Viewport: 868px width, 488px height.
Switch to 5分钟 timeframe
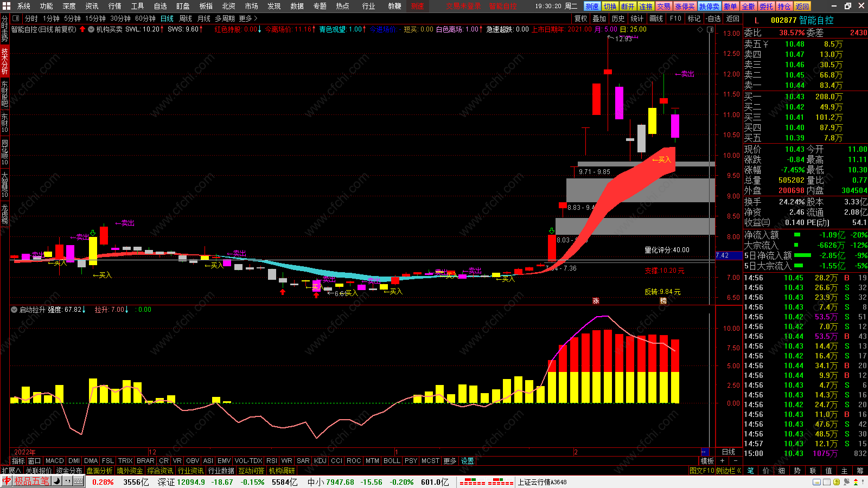point(72,18)
